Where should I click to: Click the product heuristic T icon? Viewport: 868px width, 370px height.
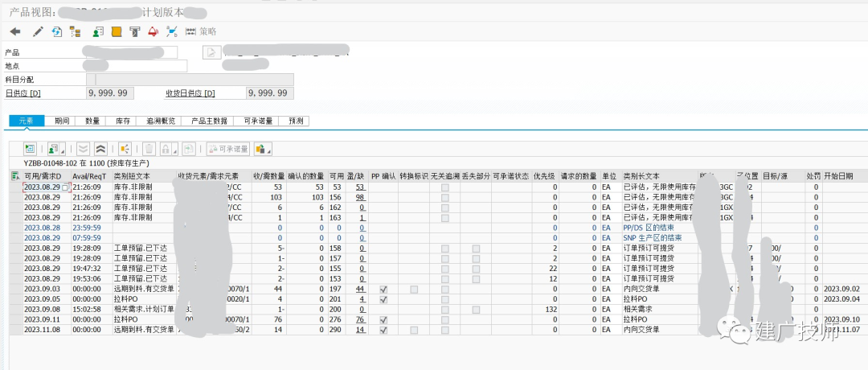(135, 32)
